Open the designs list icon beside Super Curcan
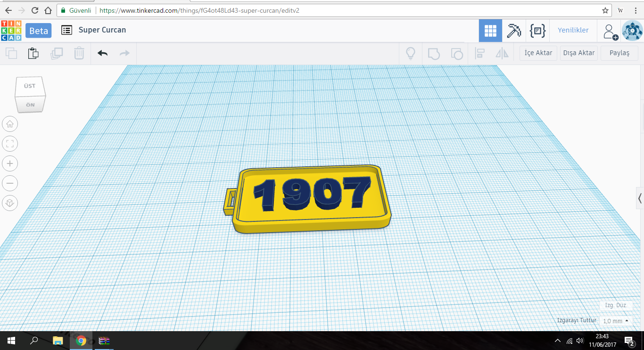 [x=67, y=30]
